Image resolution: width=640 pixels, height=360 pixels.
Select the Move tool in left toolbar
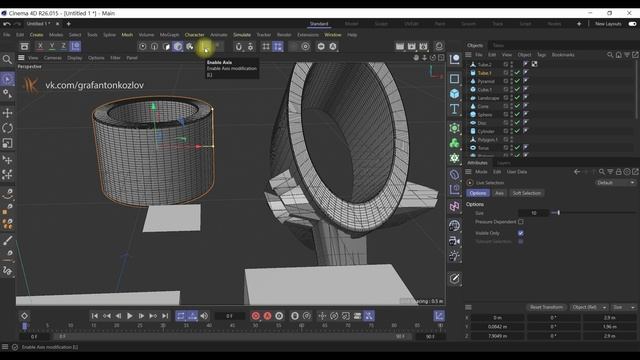tap(7, 113)
